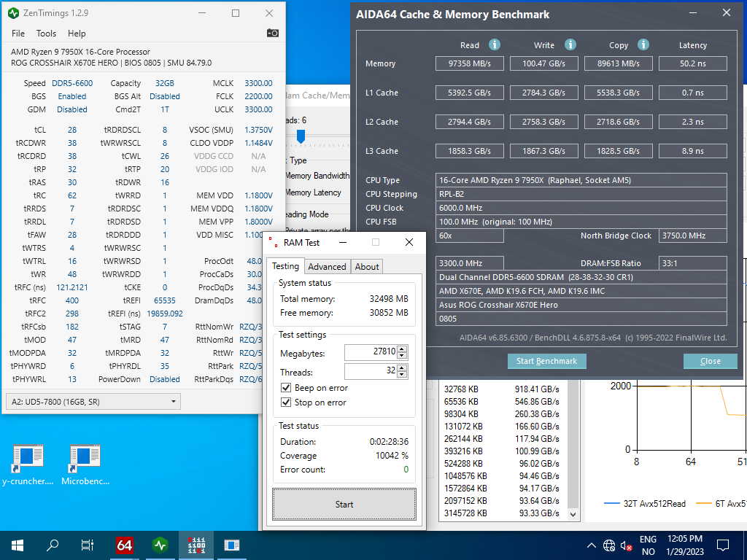Screen dimensions: 747x560
Task: Switch to the Advanced tab in RAM Test
Action: pyautogui.click(x=327, y=267)
